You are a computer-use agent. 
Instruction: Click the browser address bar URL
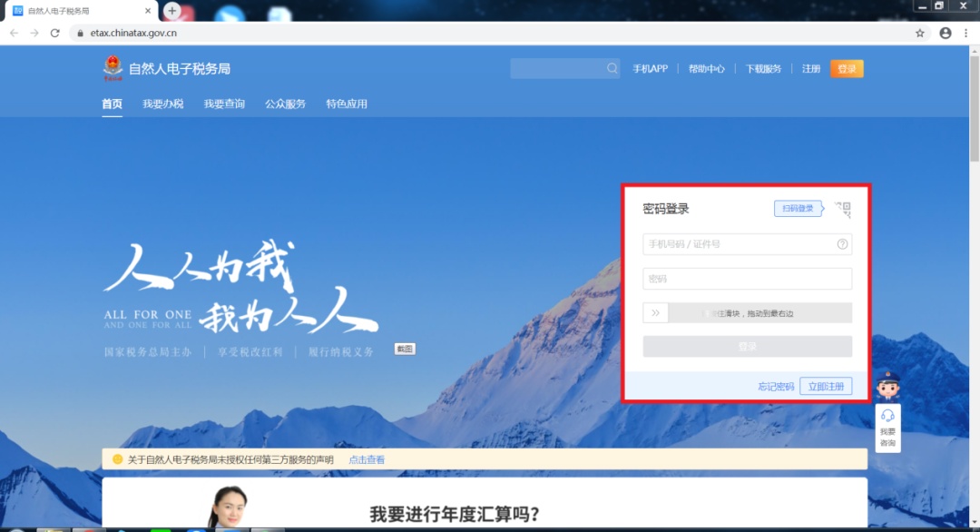133,33
